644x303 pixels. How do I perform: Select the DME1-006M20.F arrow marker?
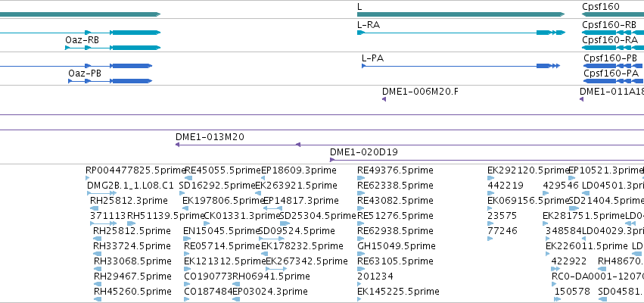[384, 99]
